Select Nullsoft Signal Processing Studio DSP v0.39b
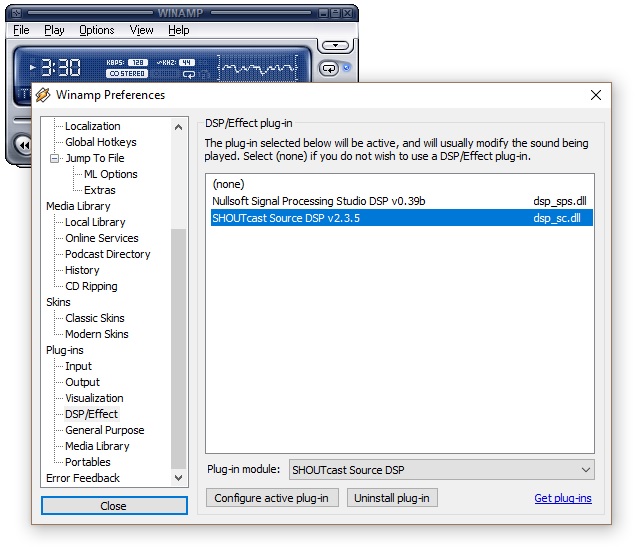This screenshot has height=547, width=635. click(401, 201)
